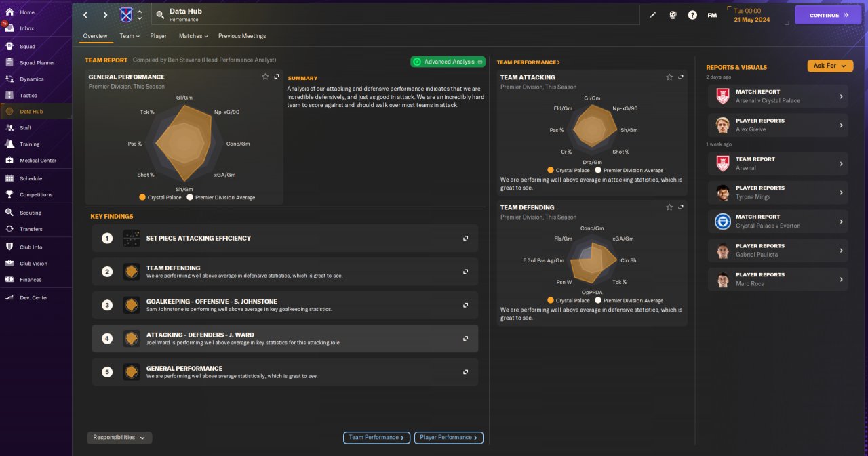Viewport: 868px width, 456px height.
Task: Toggle star on Team Defending panel
Action: pos(669,207)
